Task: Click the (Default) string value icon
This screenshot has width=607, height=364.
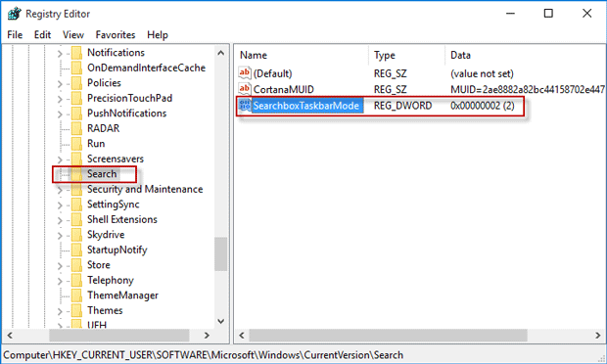Action: [245, 73]
